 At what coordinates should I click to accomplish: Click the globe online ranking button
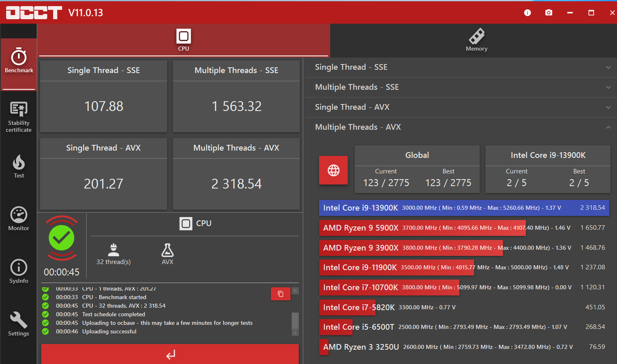(x=333, y=170)
